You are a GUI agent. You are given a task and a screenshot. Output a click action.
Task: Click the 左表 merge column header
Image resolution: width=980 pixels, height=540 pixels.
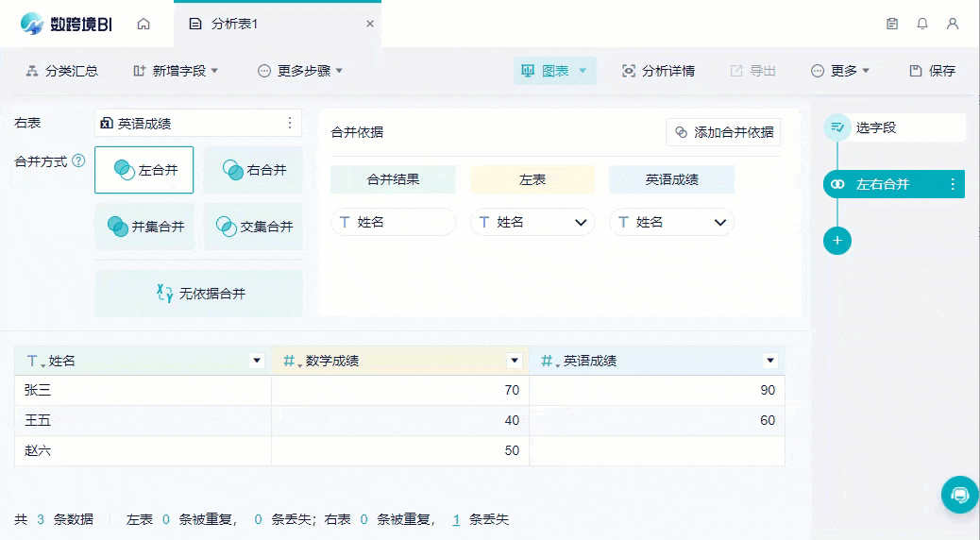pos(532,179)
